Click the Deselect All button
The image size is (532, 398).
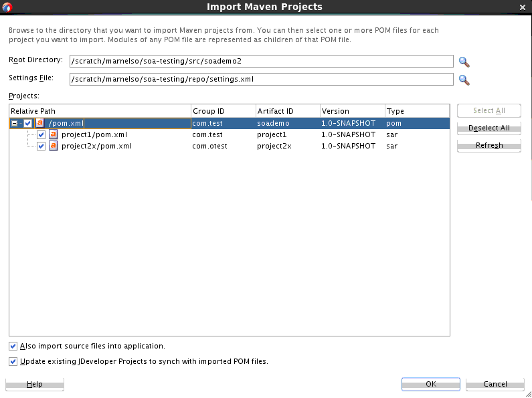pyautogui.click(x=489, y=128)
